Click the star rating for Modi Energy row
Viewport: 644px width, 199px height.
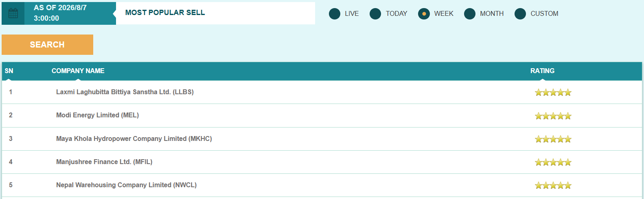(553, 116)
